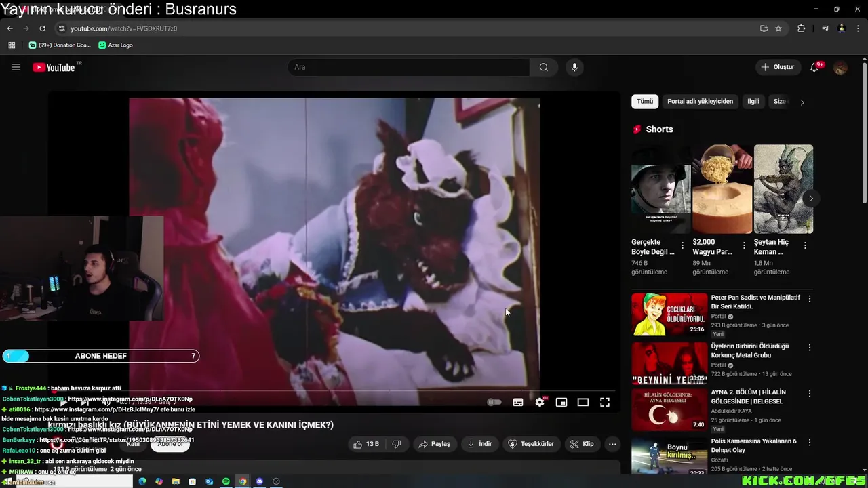Open video settings gear
This screenshot has height=488, width=868.
pyautogui.click(x=540, y=402)
